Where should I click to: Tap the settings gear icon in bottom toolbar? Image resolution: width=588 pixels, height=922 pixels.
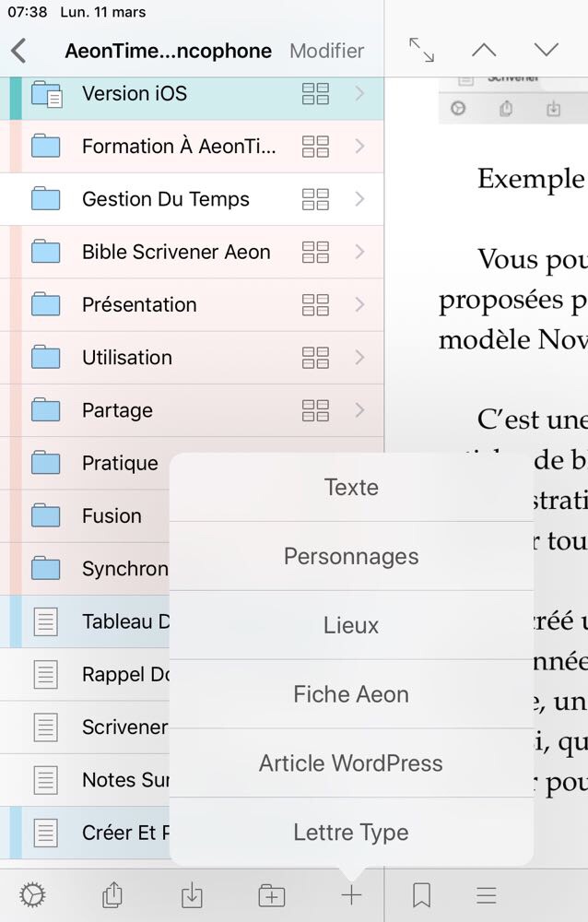point(32,894)
